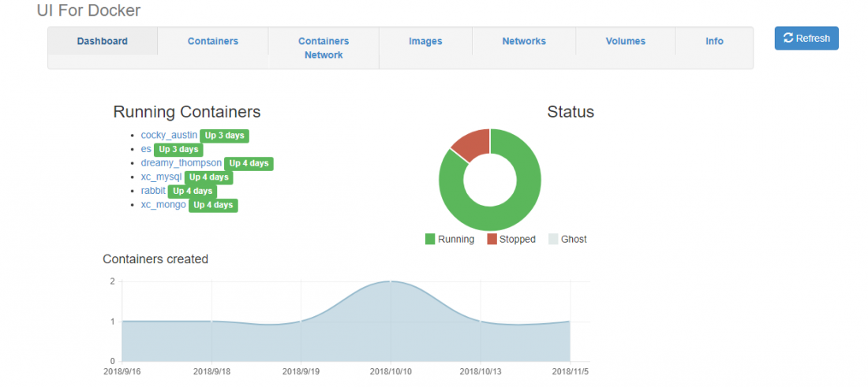The height and width of the screenshot is (387, 868).
Task: Click the rabbit container link
Action: coord(154,191)
